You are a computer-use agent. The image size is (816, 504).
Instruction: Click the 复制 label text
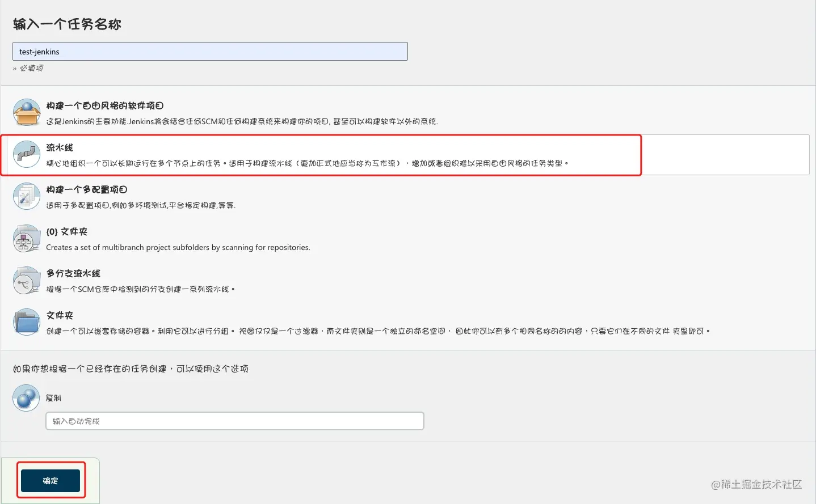(53, 398)
